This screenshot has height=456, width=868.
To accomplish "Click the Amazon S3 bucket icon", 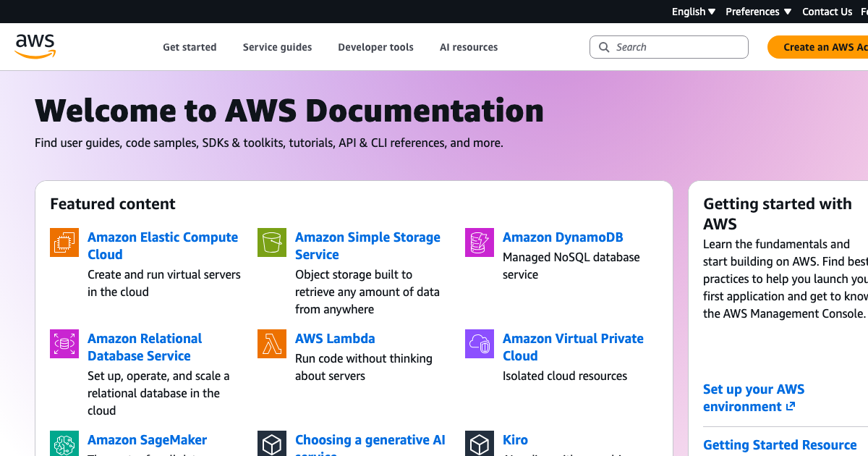I will point(271,242).
